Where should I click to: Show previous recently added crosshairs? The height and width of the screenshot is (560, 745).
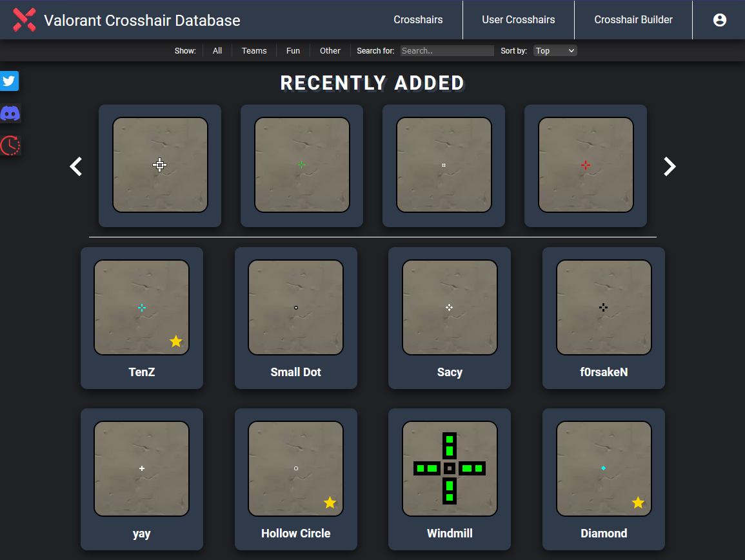pos(76,166)
